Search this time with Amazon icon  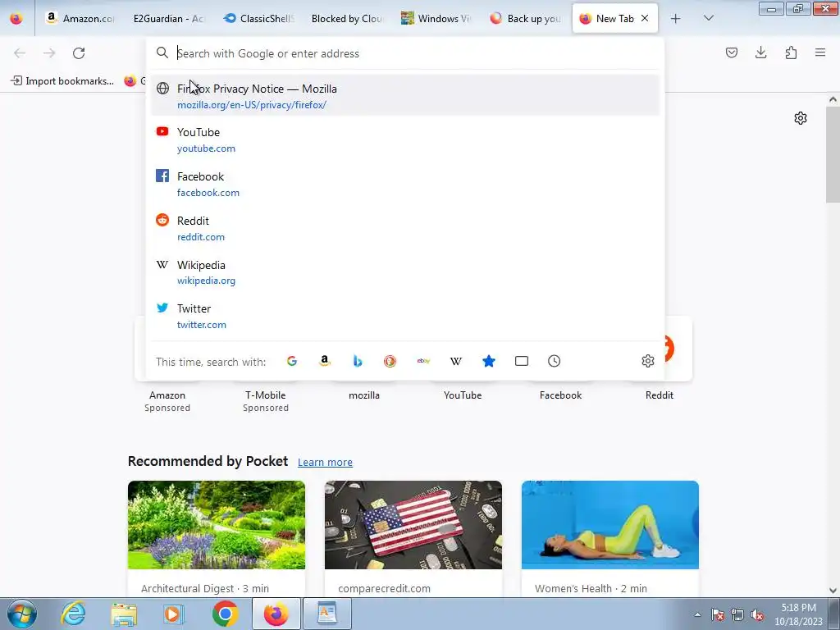coord(325,361)
